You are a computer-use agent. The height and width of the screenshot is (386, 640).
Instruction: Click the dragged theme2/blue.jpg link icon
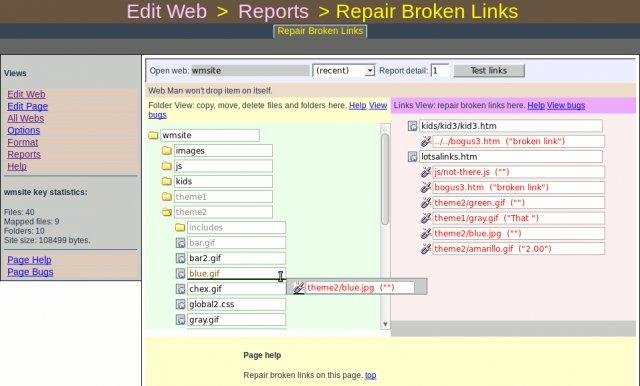[299, 288]
